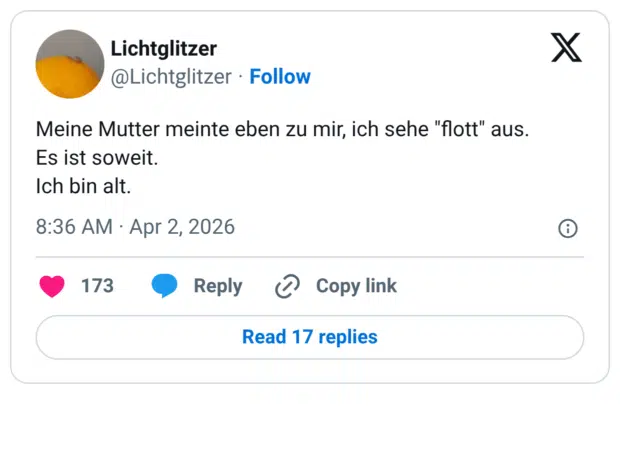Screen dimensions: 620x466
Task: Open the @Lichtglitzer handle link
Action: [x=170, y=77]
